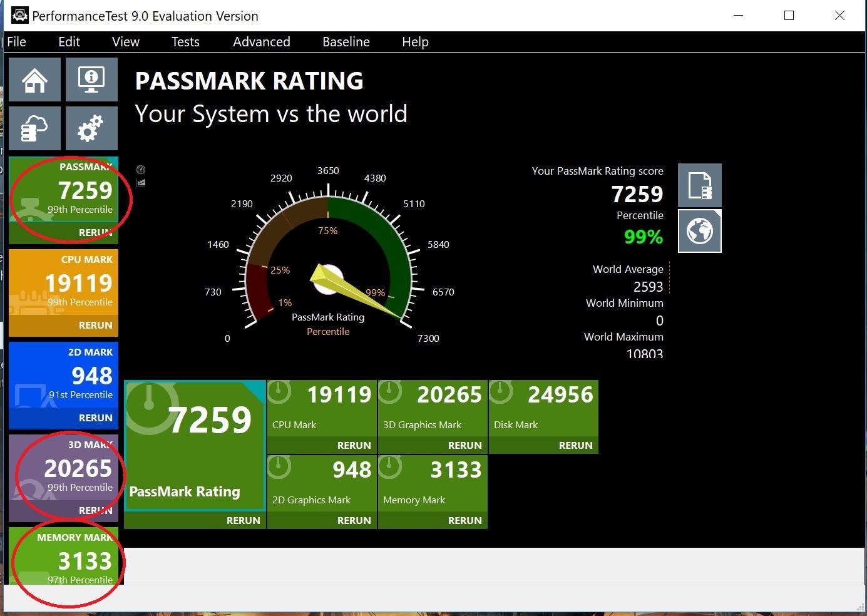The image size is (867, 616).
Task: Click the 'Your PassMark Rating score' label
Action: (x=597, y=171)
